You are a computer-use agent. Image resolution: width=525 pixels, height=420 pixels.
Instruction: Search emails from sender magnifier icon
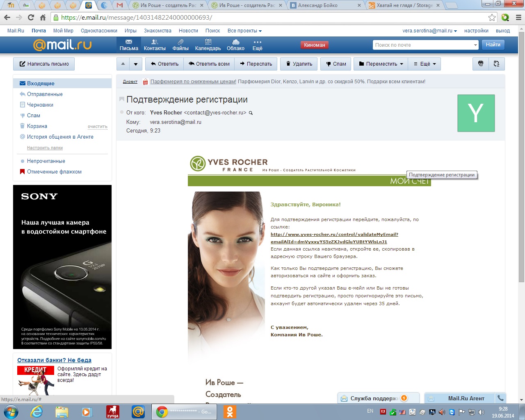(251, 113)
